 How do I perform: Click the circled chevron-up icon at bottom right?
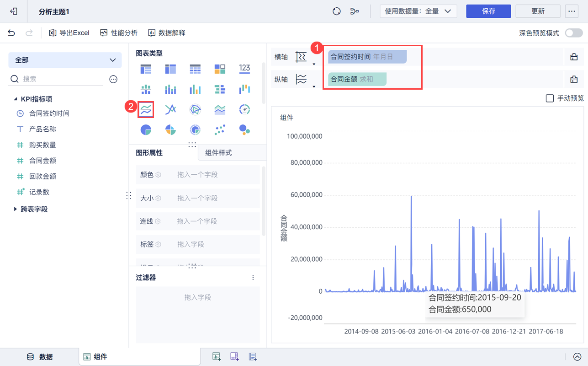pos(577,357)
